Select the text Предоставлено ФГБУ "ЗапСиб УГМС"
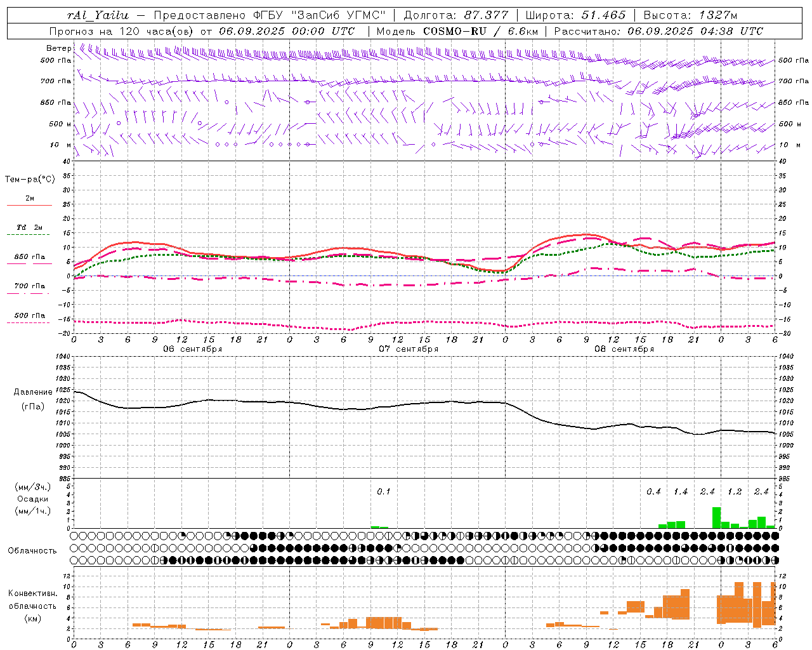Image resolution: width=812 pixels, height=650 pixels. click(x=270, y=15)
